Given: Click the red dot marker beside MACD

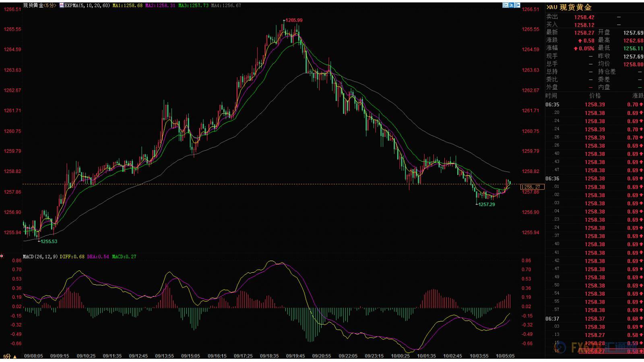Looking at the screenshot, I should pyautogui.click(x=2, y=256).
